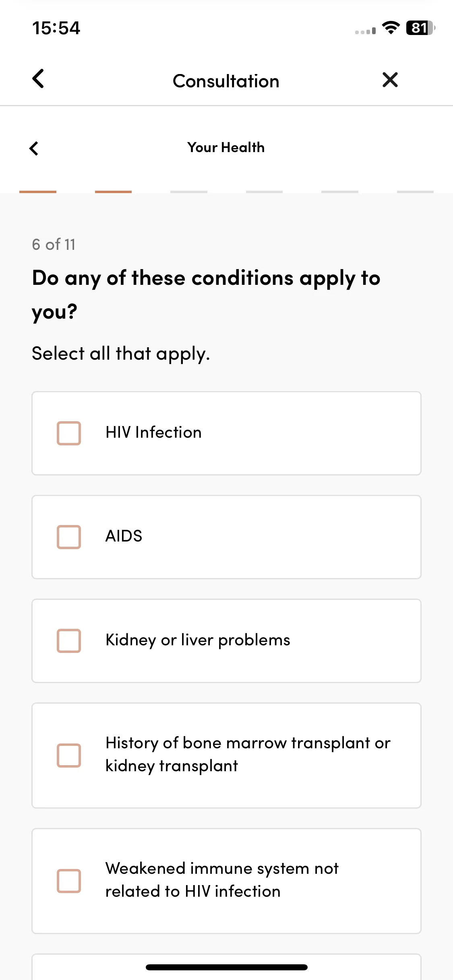The height and width of the screenshot is (980, 453).
Task: Tap the third progress step segment
Action: 189,192
